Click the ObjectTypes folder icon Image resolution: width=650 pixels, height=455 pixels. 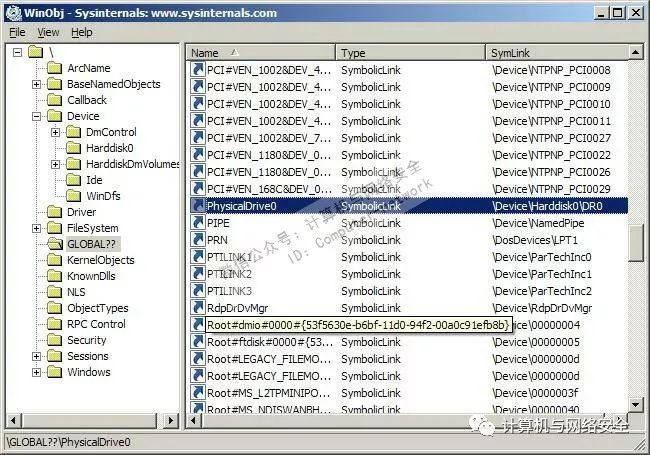click(x=54, y=308)
